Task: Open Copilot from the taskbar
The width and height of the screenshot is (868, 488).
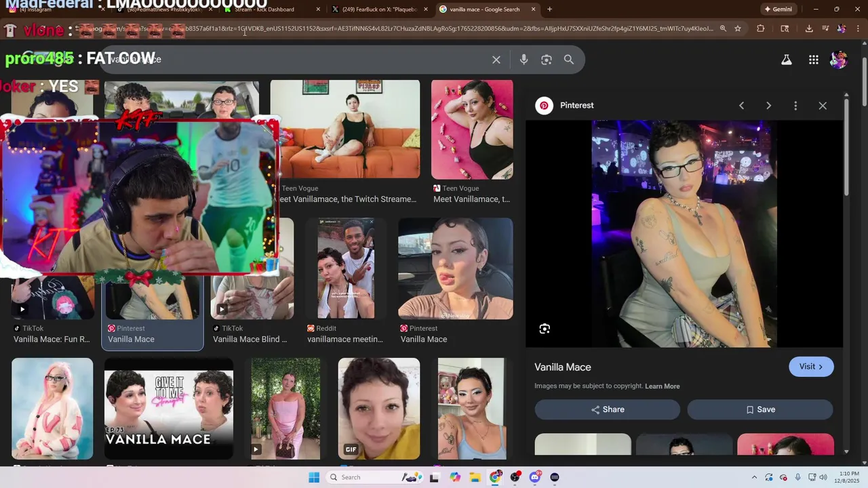Action: click(x=454, y=477)
